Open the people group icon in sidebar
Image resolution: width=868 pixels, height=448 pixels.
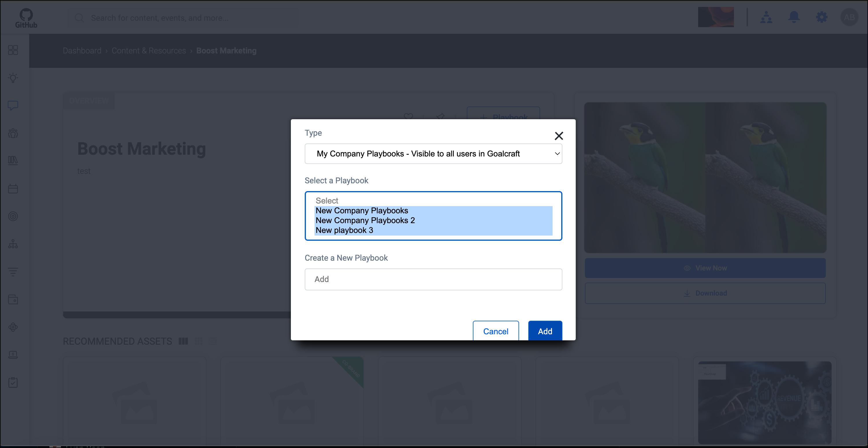pos(13,133)
